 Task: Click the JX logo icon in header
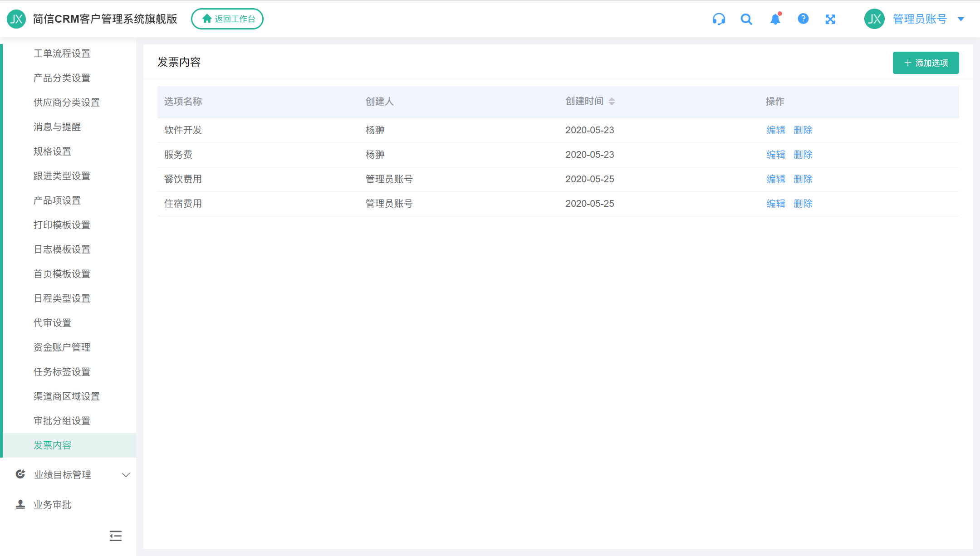click(16, 19)
